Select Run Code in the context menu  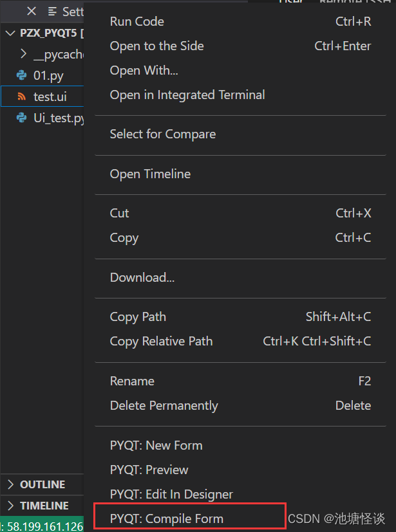click(240, 21)
